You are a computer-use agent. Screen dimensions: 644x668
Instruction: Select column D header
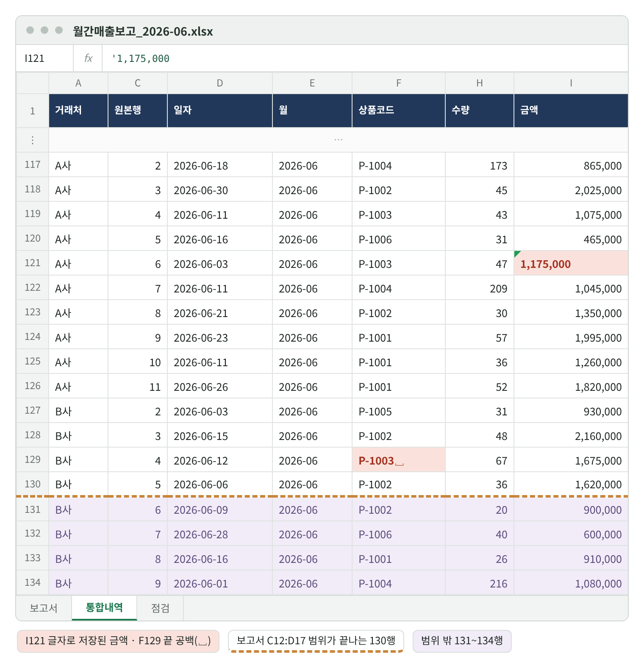pos(220,83)
